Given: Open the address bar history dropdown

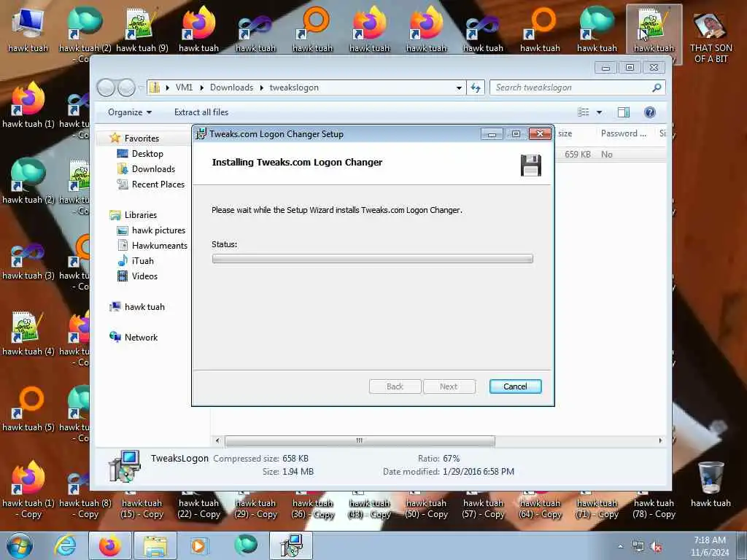Looking at the screenshot, I should pos(459,87).
